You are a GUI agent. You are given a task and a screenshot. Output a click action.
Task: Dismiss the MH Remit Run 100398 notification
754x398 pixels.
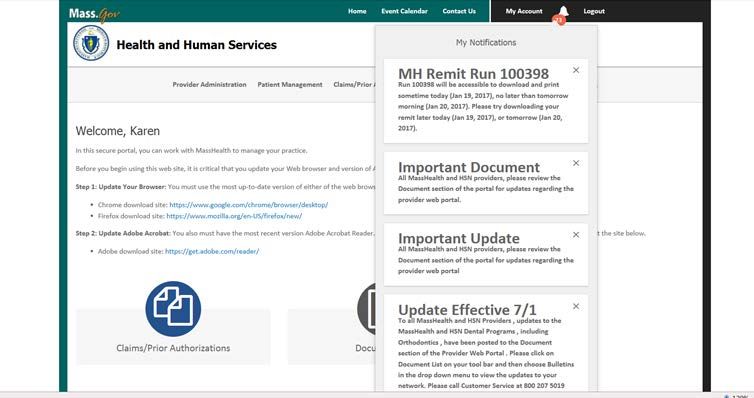(576, 70)
